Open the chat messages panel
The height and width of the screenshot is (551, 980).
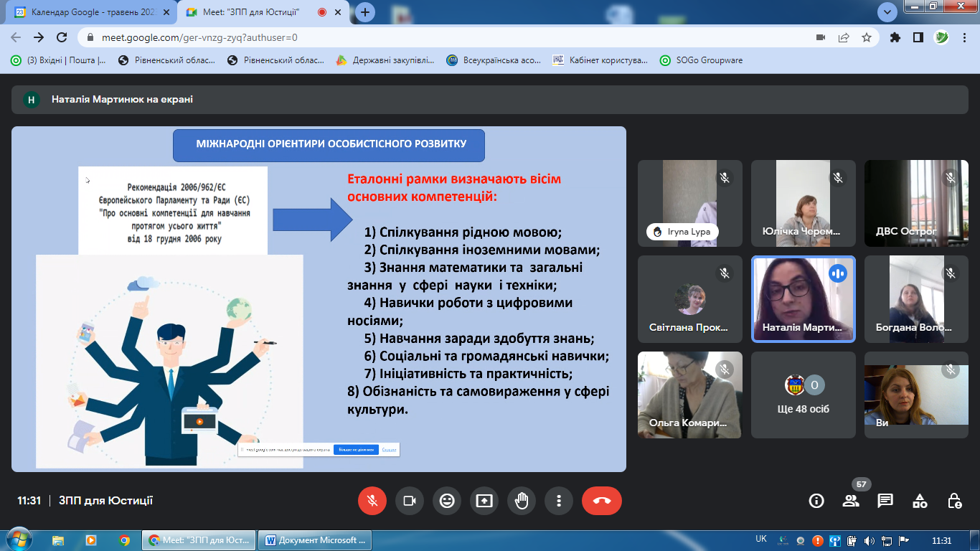[885, 501]
